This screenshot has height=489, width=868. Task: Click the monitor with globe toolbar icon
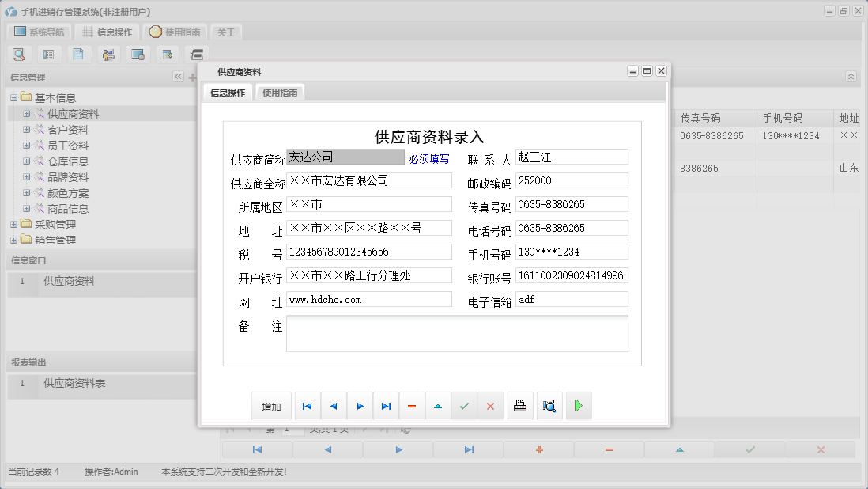[138, 54]
